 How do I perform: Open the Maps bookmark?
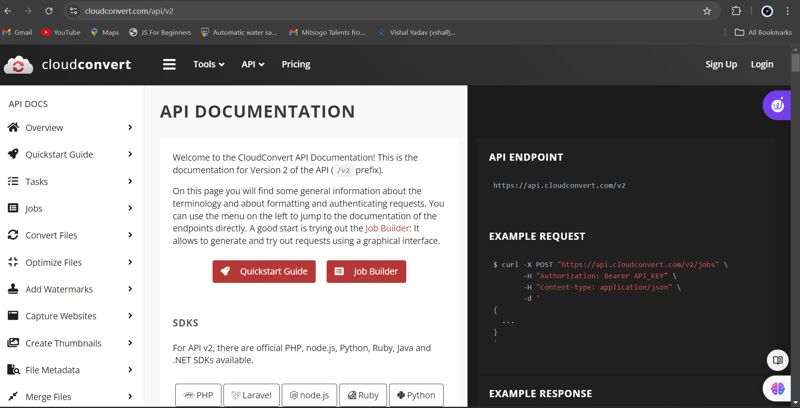point(105,32)
